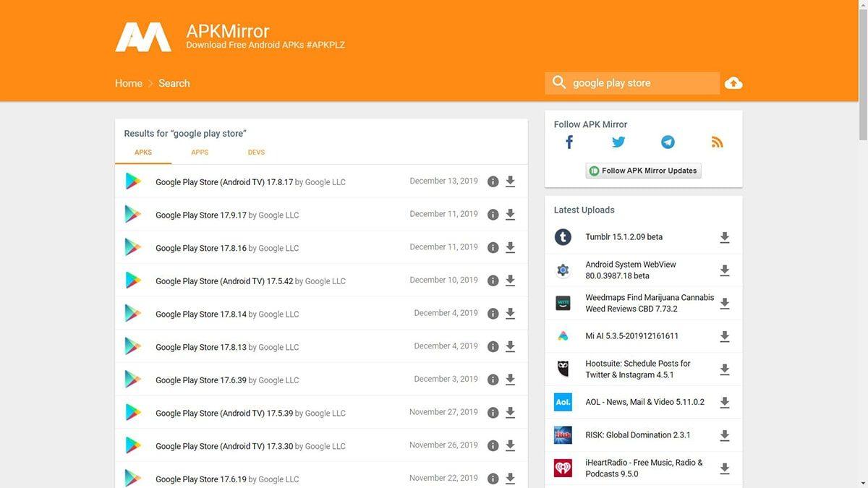
Task: Show info for Google Play Store 17.9.17
Action: click(x=493, y=214)
